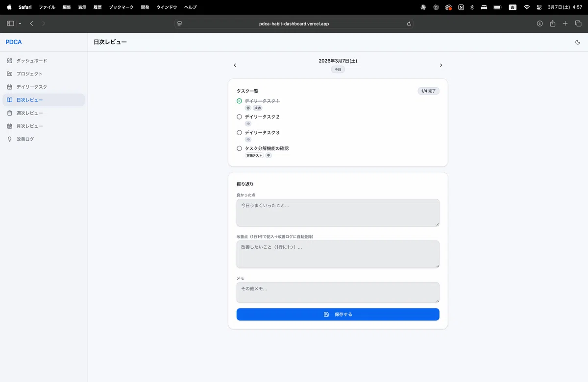
Task: Open the 履歴 menu
Action: (x=98, y=7)
